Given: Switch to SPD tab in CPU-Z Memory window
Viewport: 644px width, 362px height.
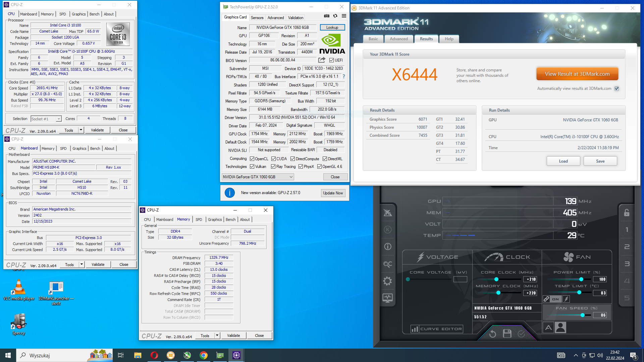Looking at the screenshot, I should (x=199, y=220).
